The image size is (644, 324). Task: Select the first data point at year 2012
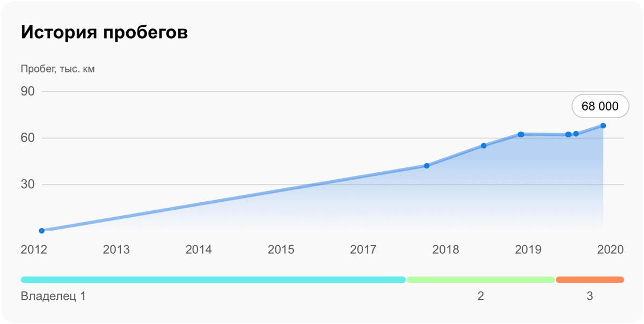coord(42,231)
